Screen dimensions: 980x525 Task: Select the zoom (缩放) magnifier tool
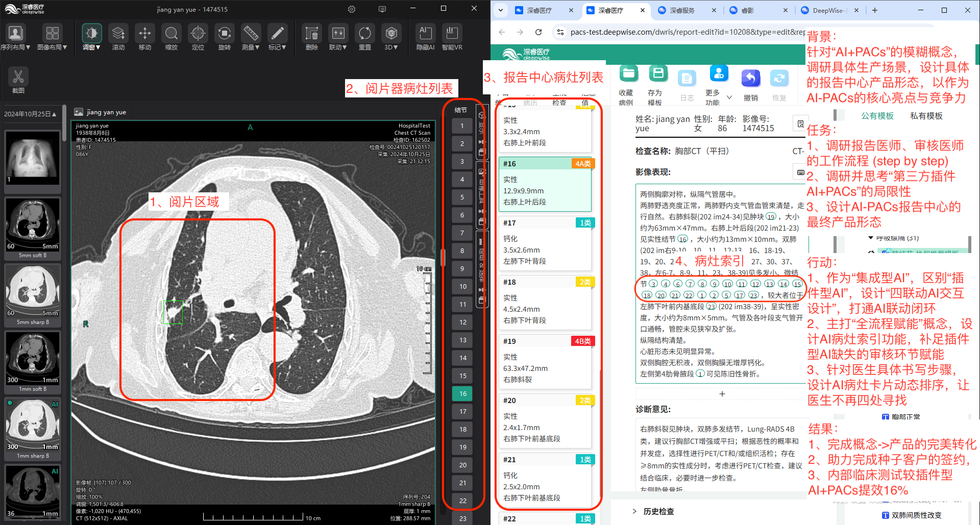click(171, 37)
